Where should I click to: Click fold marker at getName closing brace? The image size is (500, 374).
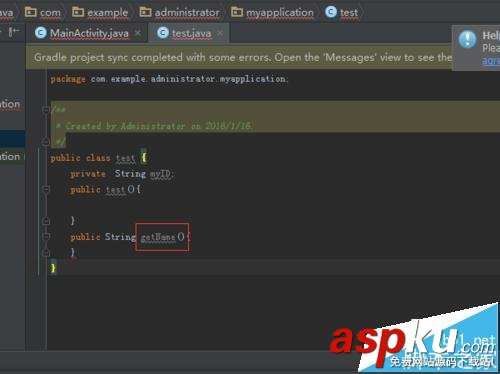coord(46,252)
